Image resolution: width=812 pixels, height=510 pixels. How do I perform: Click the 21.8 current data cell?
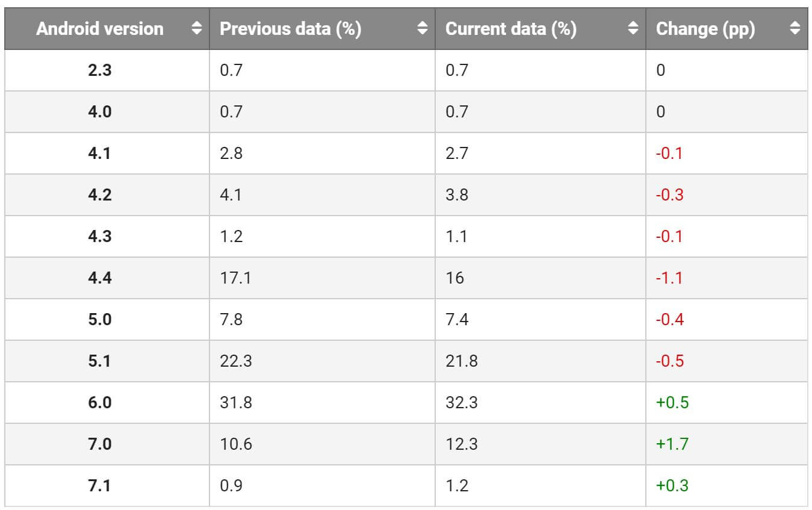tap(461, 361)
